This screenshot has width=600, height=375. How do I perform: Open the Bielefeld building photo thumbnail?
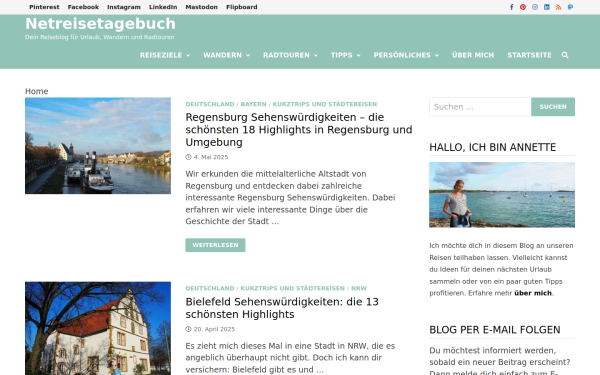coord(98,328)
